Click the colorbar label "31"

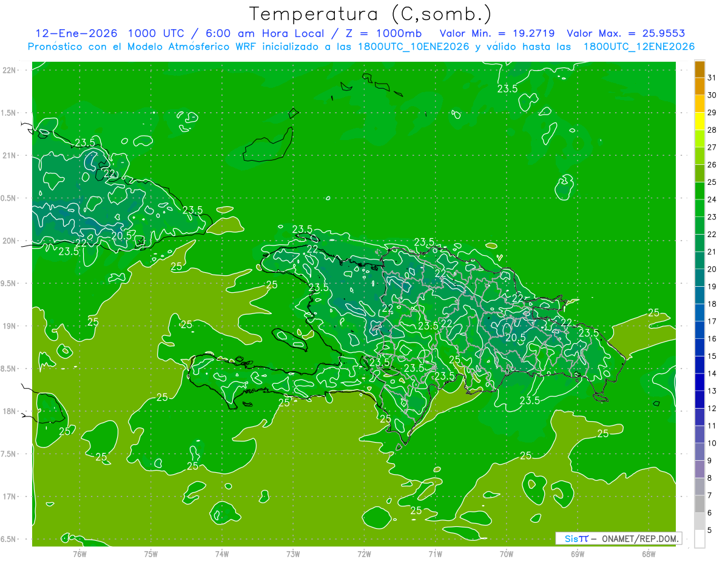[712, 78]
